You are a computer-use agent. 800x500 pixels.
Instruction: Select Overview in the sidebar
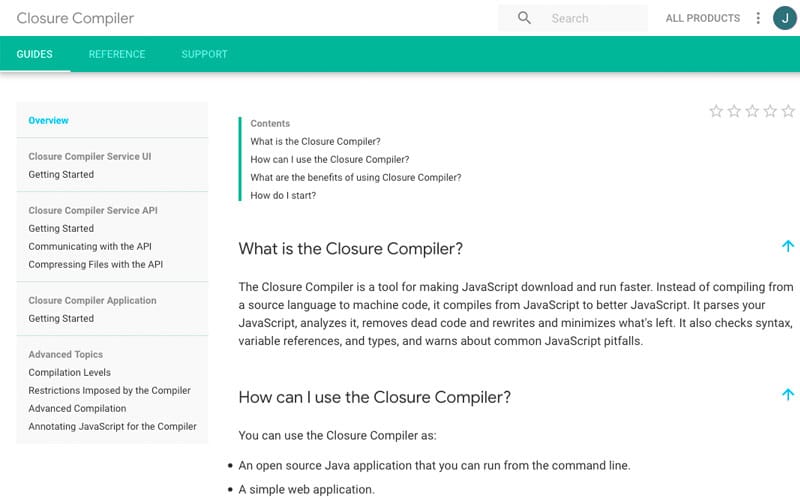click(48, 120)
